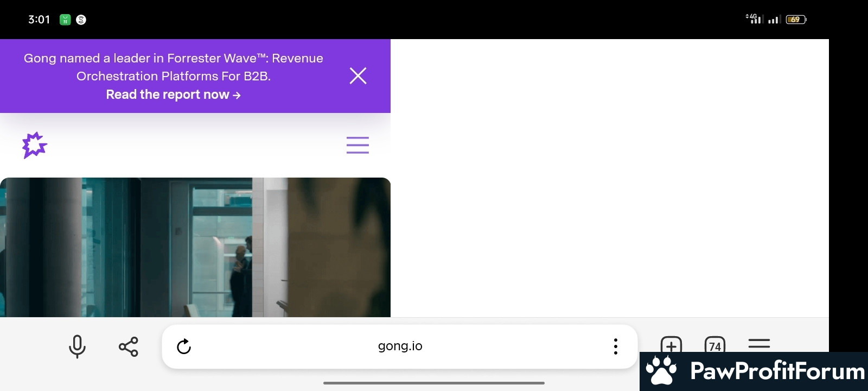Click the hero video thumbnail
The height and width of the screenshot is (391, 868).
pos(195,247)
